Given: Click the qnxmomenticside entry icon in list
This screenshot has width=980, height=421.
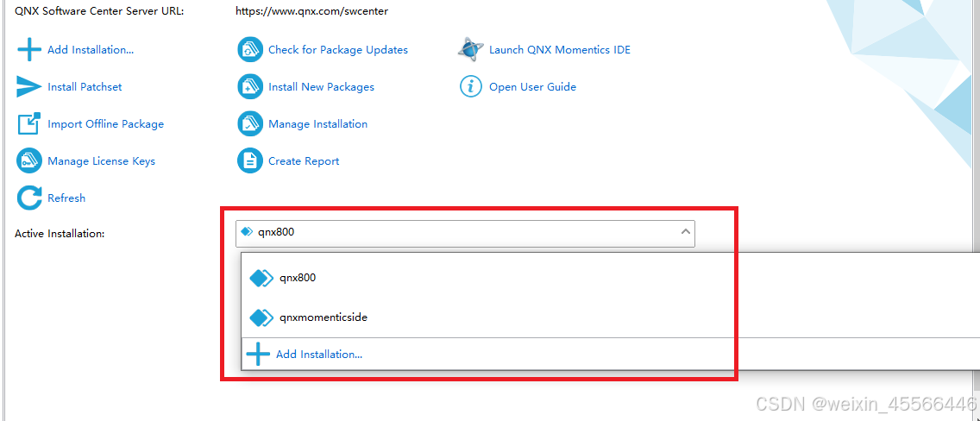Looking at the screenshot, I should [x=262, y=317].
